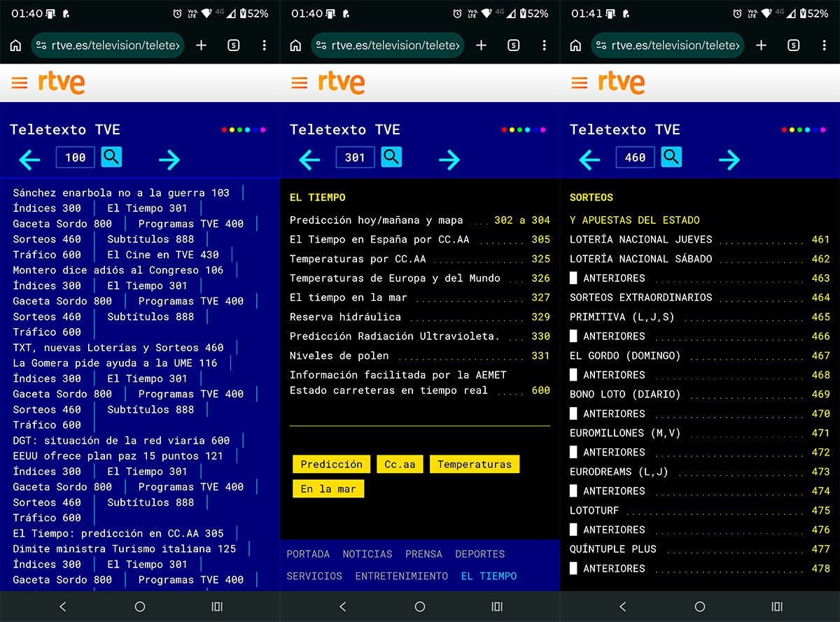Click the magnifier search icon next to page 100
Viewport: 840px width, 622px height.
point(111,157)
